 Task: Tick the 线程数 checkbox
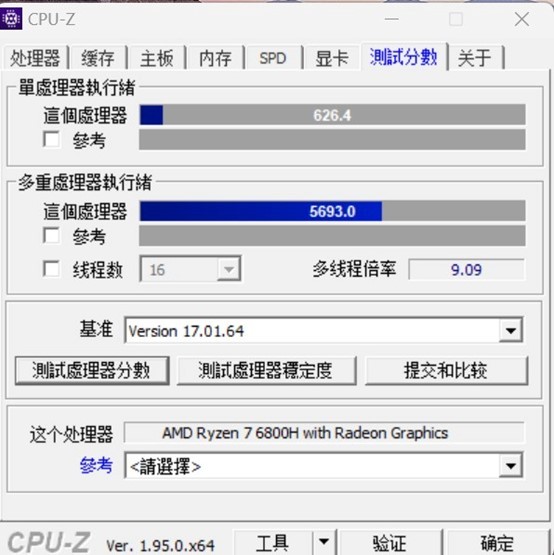point(51,269)
